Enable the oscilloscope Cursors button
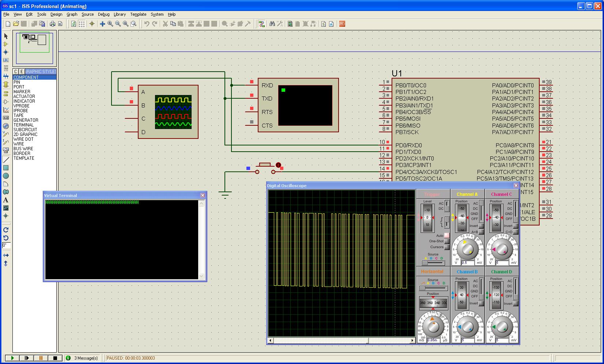 pyautogui.click(x=446, y=247)
